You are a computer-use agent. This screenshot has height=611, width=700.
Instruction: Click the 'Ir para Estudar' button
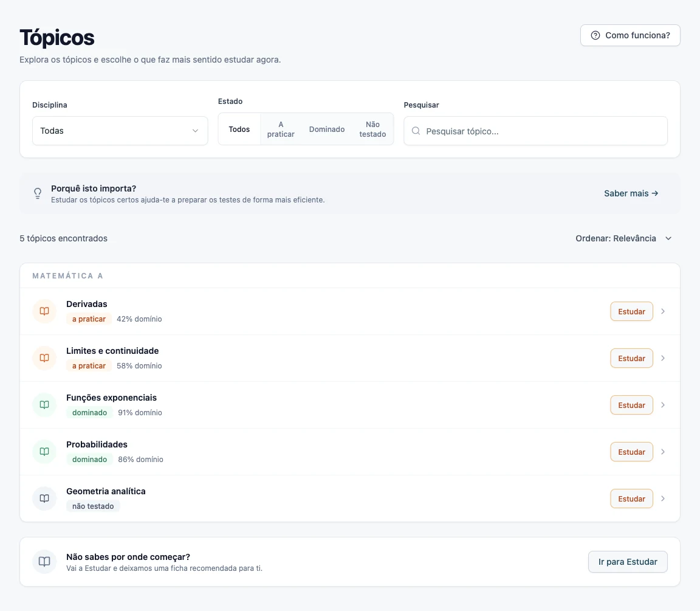click(628, 562)
